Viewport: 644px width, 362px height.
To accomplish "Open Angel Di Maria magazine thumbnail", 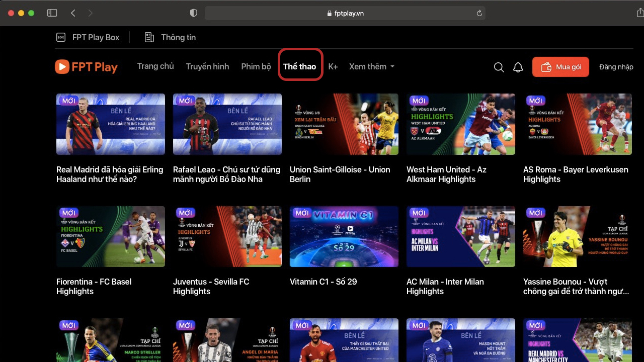I will point(227,340).
